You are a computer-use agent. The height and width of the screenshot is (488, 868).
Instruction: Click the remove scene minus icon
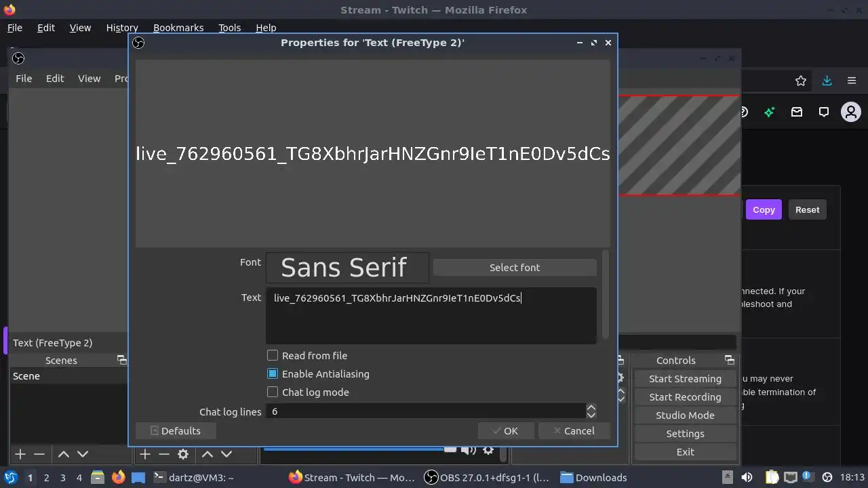39,454
